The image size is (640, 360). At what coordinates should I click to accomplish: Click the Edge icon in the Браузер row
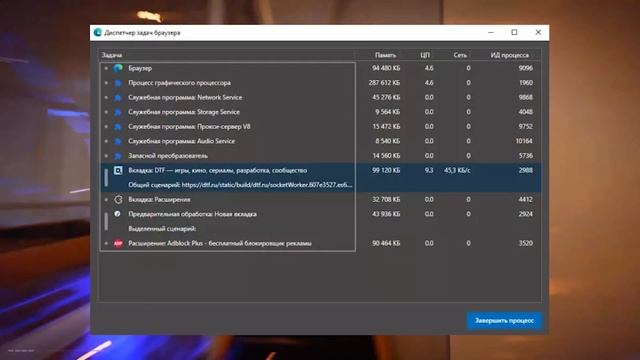click(118, 68)
